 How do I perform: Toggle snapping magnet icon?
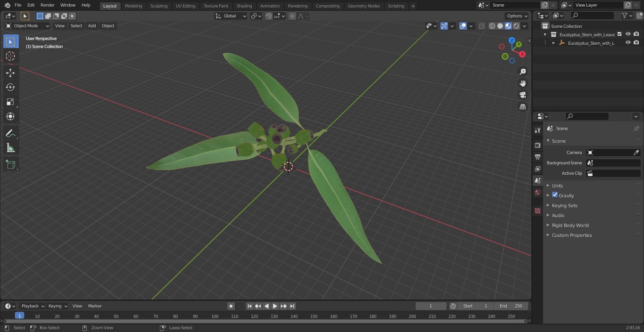269,16
